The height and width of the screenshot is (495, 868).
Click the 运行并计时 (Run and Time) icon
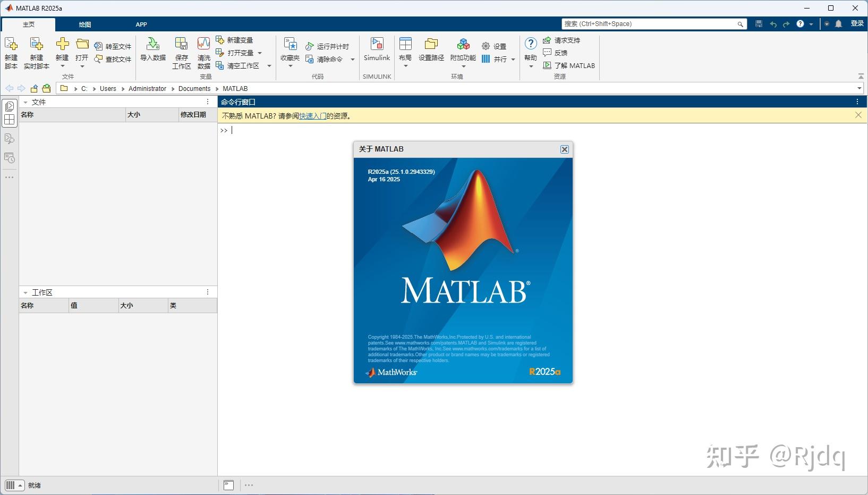310,46
